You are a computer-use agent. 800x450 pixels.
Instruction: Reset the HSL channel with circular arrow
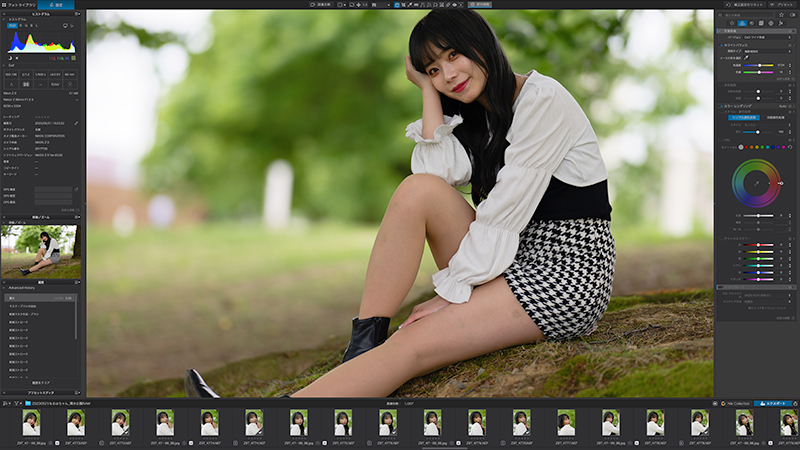click(x=790, y=147)
